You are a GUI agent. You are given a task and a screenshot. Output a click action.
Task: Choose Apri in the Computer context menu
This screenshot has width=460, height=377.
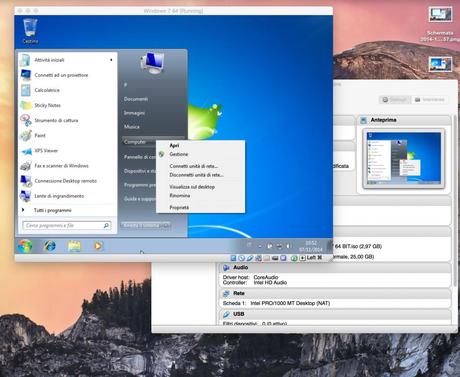[174, 145]
